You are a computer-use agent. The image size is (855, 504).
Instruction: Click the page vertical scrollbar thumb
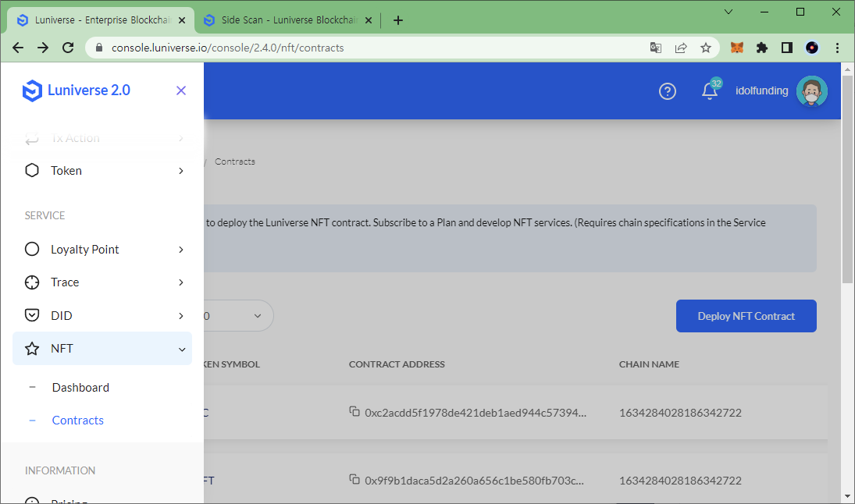click(847, 179)
